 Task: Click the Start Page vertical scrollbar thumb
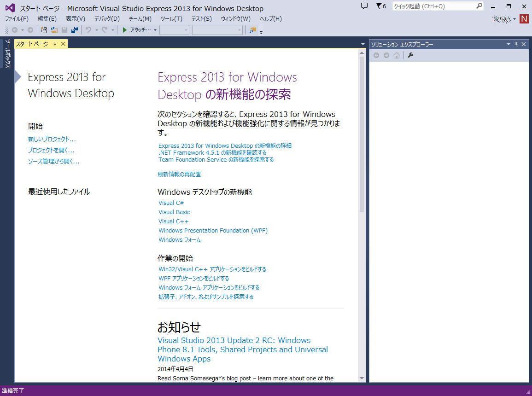362,134
